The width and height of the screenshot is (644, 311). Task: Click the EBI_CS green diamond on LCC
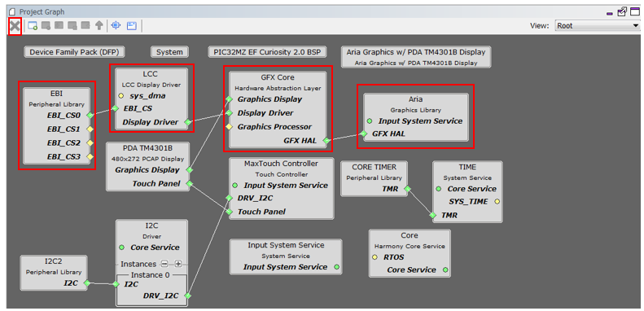tap(116, 108)
